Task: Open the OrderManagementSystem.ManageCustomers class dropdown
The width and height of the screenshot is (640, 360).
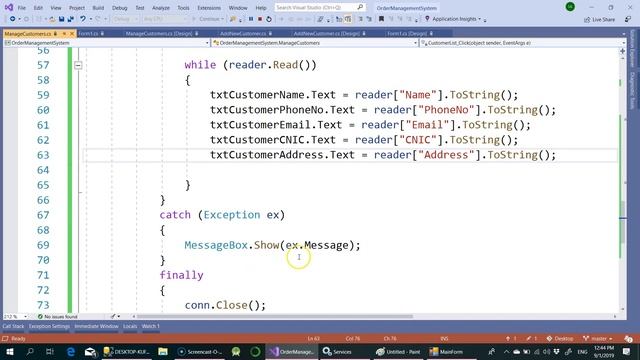Action: point(415,43)
